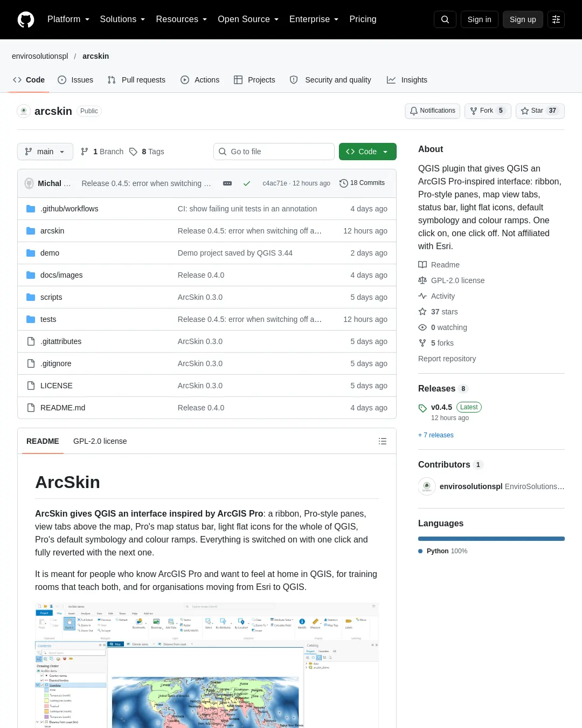Switch to the Pull requests tab

point(136,80)
